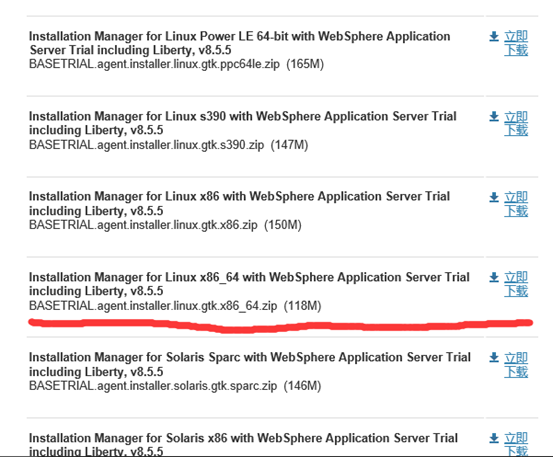Open 立即下载 link for Linux s390
The image size is (553, 457).
[x=516, y=123]
